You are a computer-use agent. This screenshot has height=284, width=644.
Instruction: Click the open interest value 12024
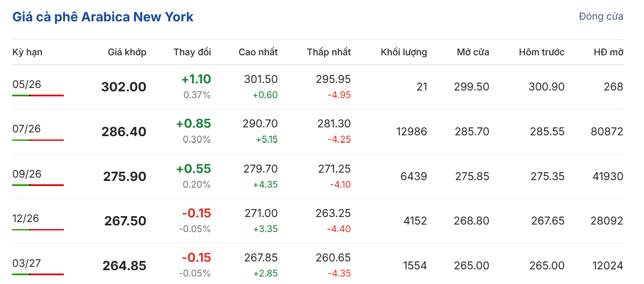click(608, 266)
